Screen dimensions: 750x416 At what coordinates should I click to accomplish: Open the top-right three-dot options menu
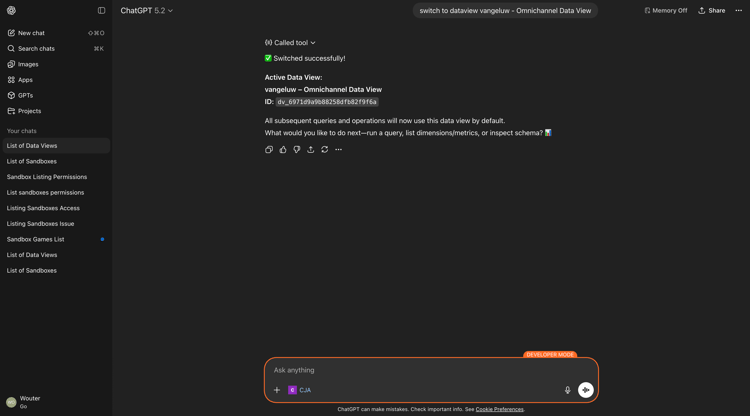(x=739, y=11)
